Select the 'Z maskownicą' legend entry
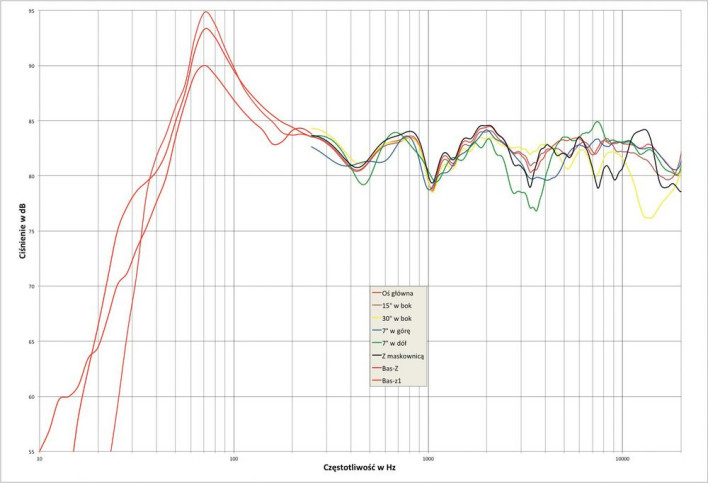The image size is (708, 483). point(402,354)
